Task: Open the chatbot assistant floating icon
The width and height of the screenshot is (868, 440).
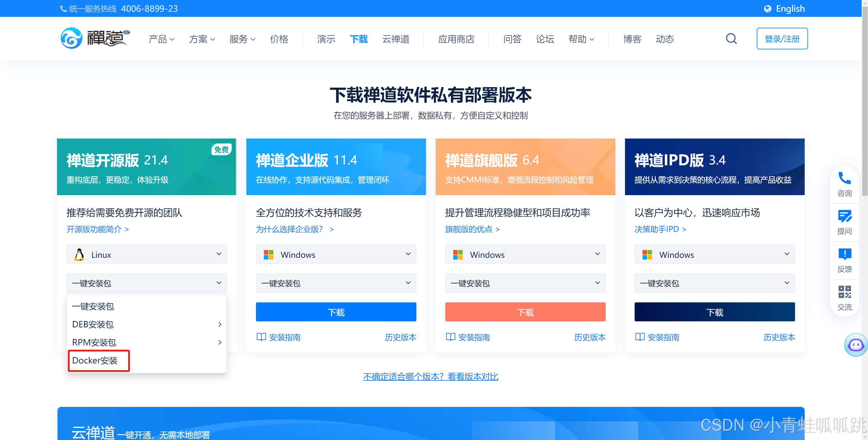Action: 855,345
